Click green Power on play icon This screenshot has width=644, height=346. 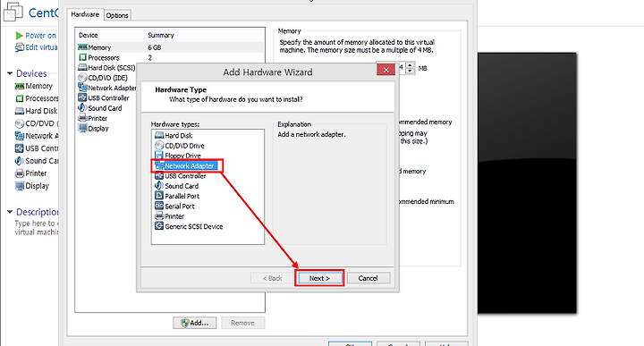click(19, 36)
